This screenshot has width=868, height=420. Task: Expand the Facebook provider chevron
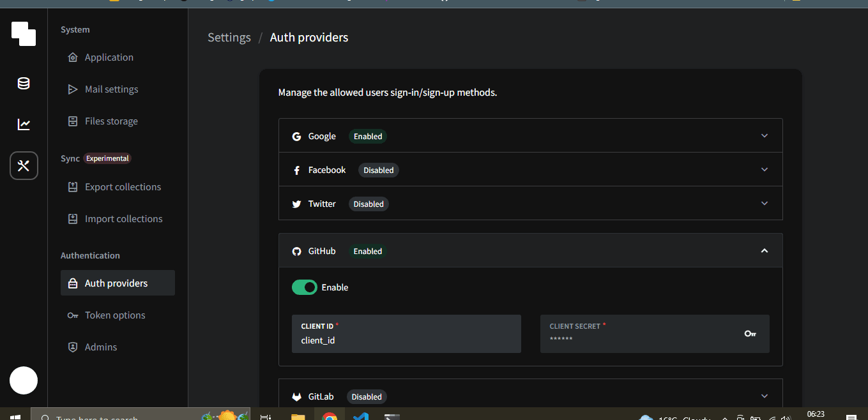[x=765, y=170]
